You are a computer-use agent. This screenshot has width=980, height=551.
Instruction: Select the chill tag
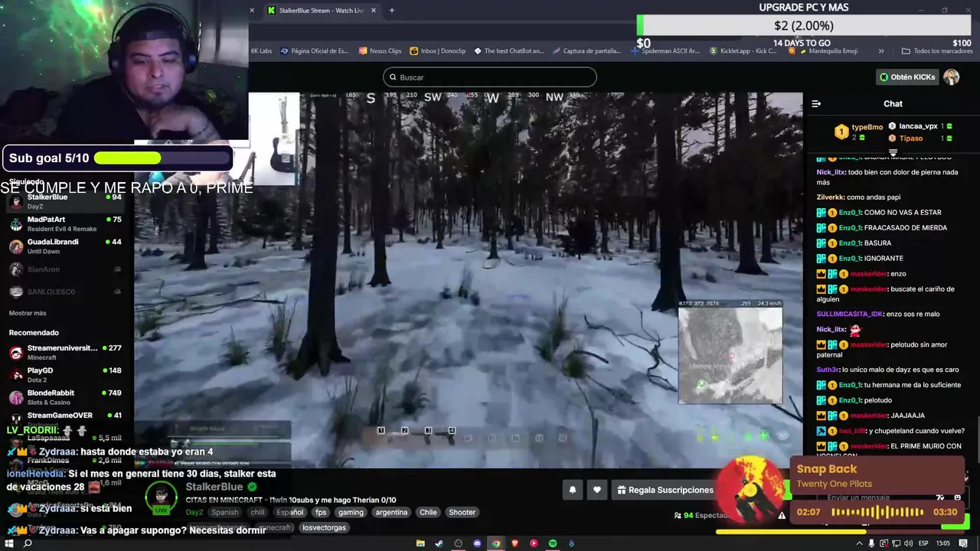257,512
